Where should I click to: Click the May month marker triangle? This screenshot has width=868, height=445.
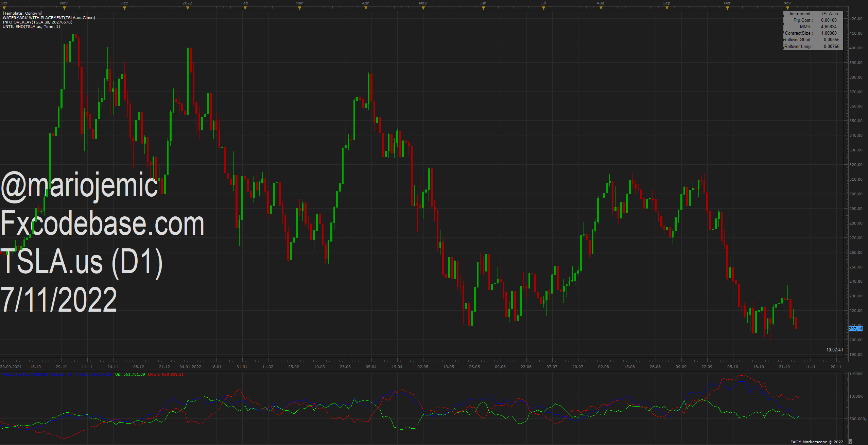(x=423, y=8)
